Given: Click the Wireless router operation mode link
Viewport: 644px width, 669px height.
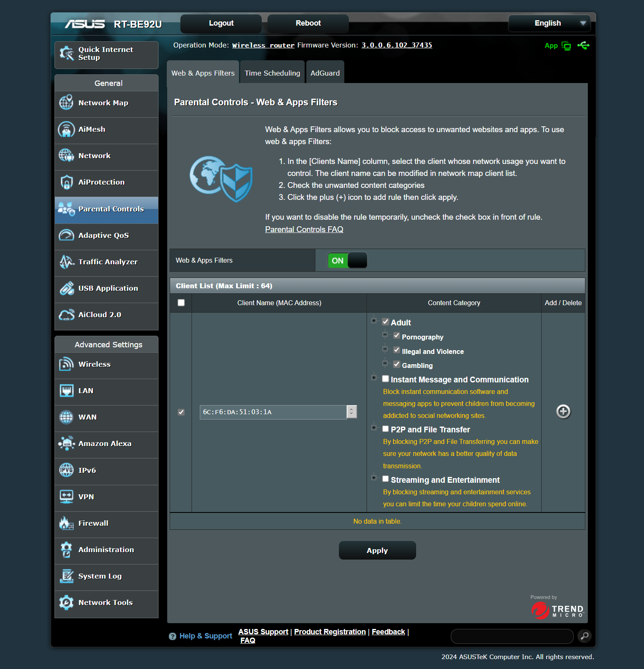Looking at the screenshot, I should click(x=263, y=45).
